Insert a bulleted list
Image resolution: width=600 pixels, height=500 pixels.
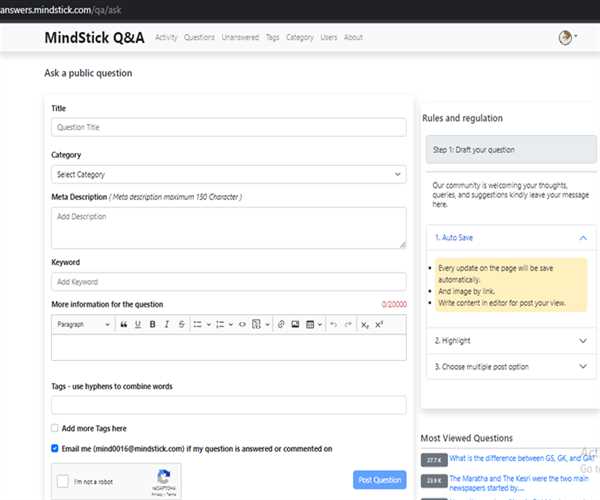tap(197, 324)
